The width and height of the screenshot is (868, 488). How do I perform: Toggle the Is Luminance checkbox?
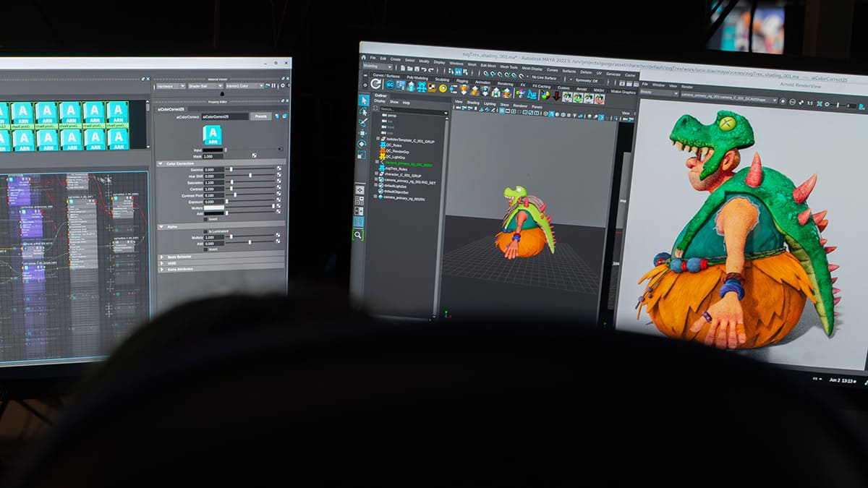pyautogui.click(x=206, y=231)
